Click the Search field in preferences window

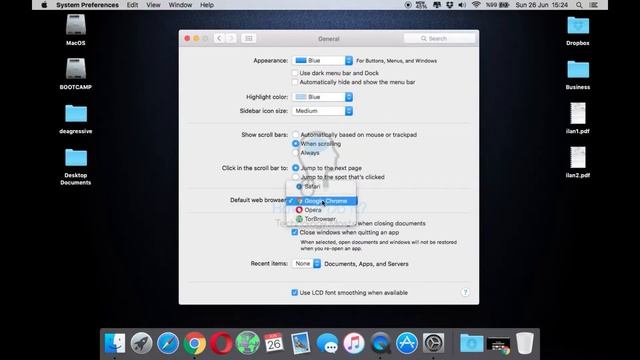[x=440, y=38]
